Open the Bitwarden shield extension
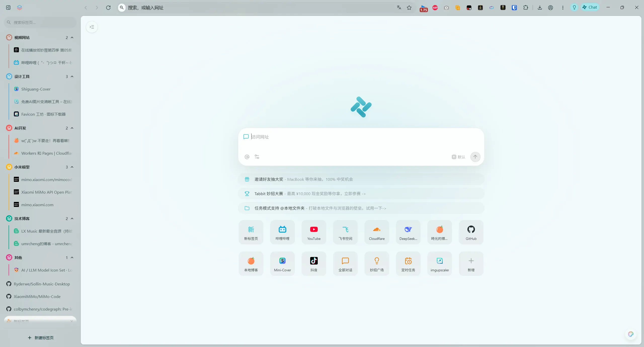The width and height of the screenshot is (644, 347). (514, 8)
